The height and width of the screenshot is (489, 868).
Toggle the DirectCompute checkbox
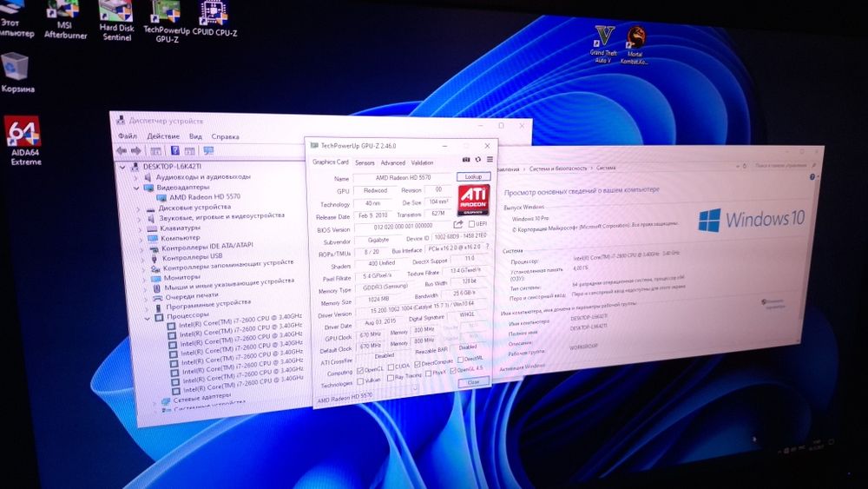418,364
